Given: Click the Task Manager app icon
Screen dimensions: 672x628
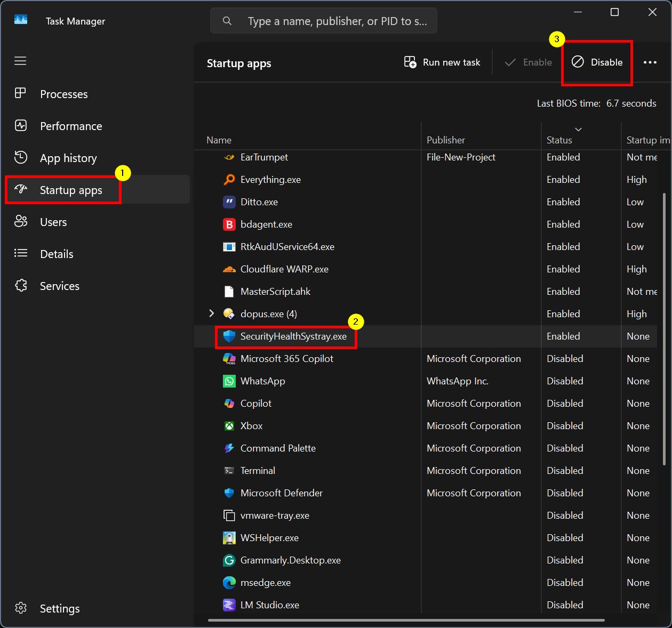Looking at the screenshot, I should pos(21,20).
